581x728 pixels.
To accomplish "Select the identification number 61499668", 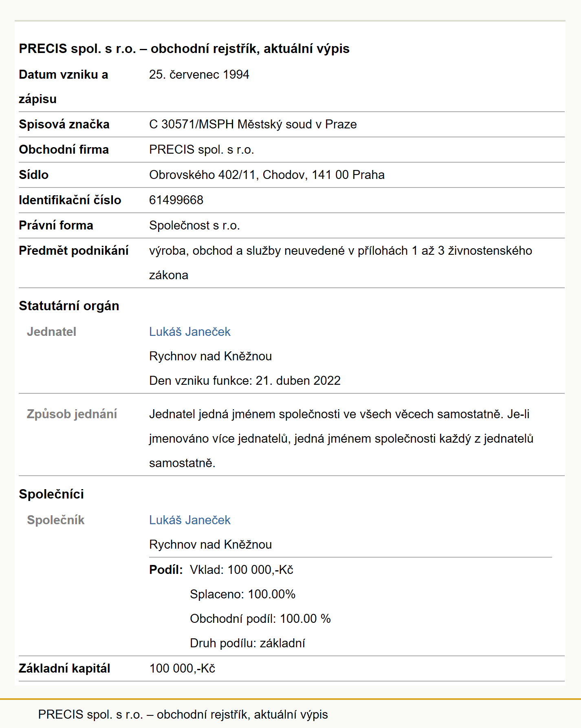I will (x=176, y=200).
